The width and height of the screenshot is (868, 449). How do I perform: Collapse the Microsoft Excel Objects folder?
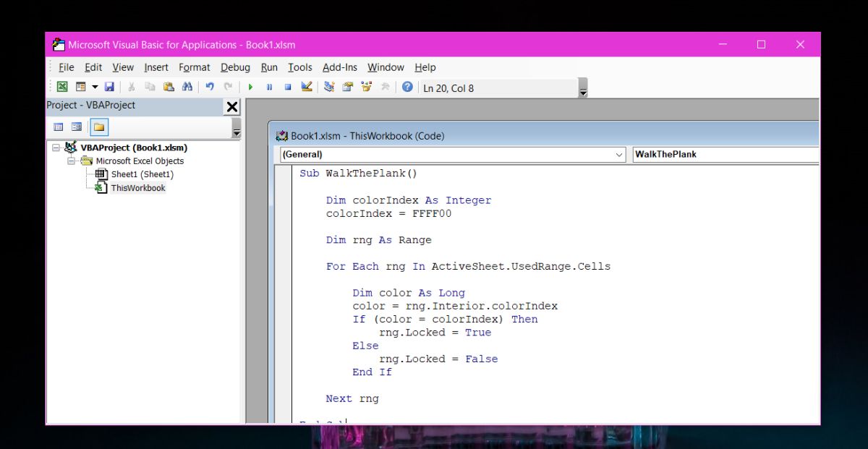[x=72, y=161]
